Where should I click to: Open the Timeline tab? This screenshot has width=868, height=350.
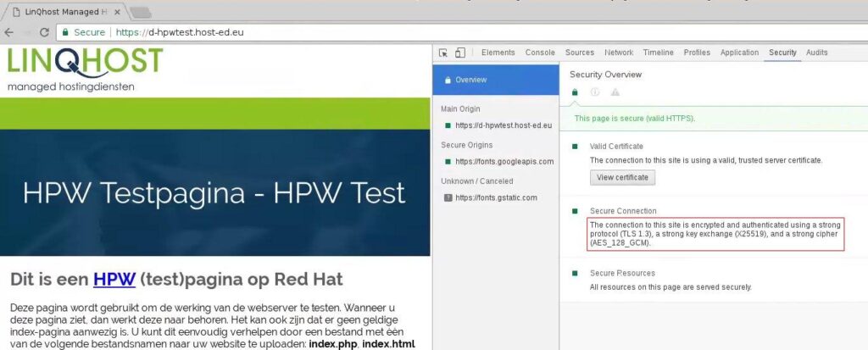click(658, 53)
